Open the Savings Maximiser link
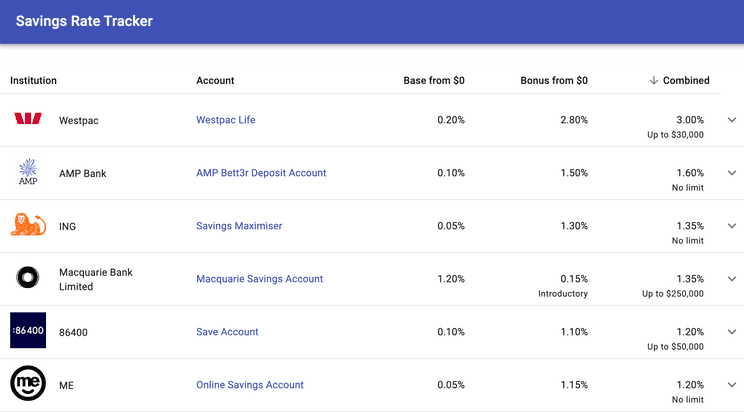Image resolution: width=744 pixels, height=412 pixels. pos(239,226)
